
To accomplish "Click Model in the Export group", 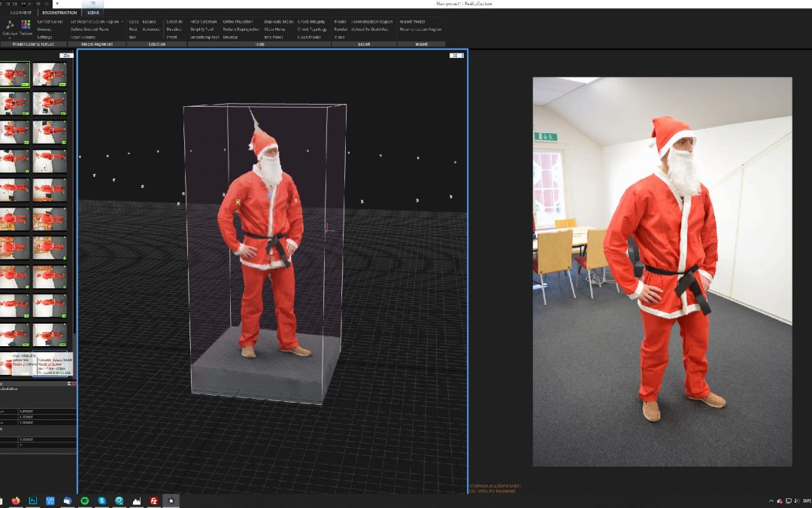I will coord(340,22).
